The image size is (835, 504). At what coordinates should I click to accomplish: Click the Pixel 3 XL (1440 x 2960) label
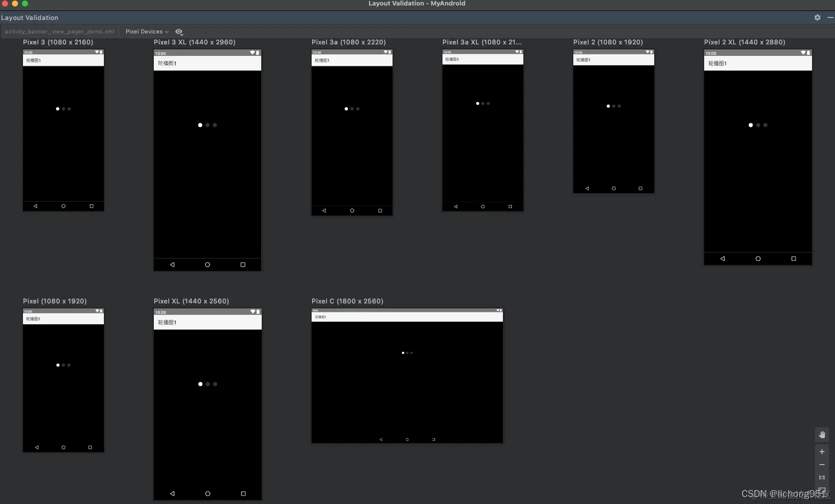195,42
